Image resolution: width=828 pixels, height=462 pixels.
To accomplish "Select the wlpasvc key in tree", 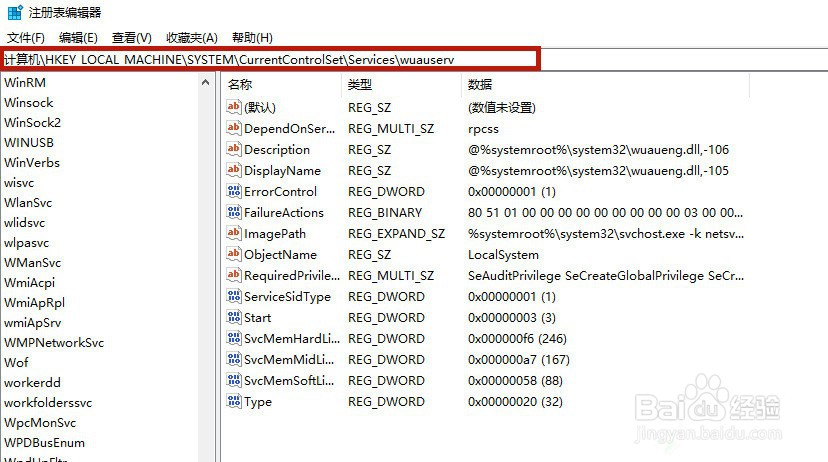I will (x=26, y=243).
